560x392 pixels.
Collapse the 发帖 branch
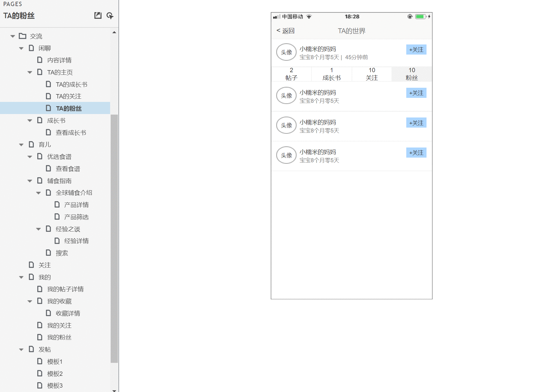pos(21,350)
